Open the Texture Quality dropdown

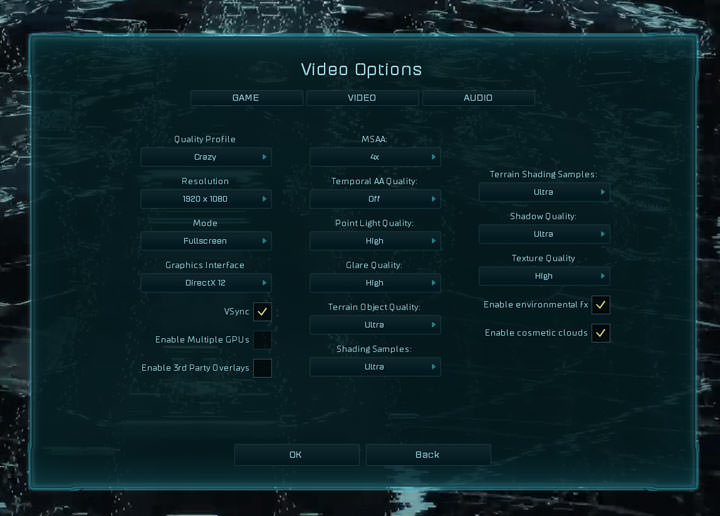tap(544, 276)
